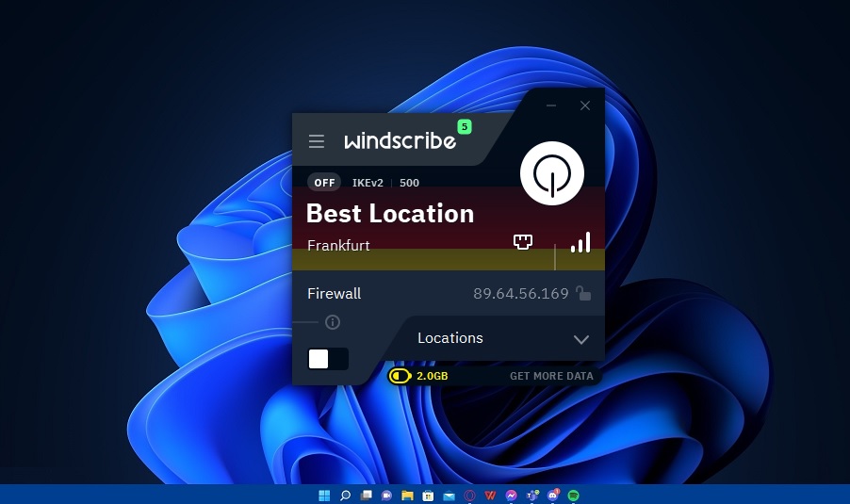Open Microsoft Store from the taskbar
850x504 pixels.
[x=428, y=496]
